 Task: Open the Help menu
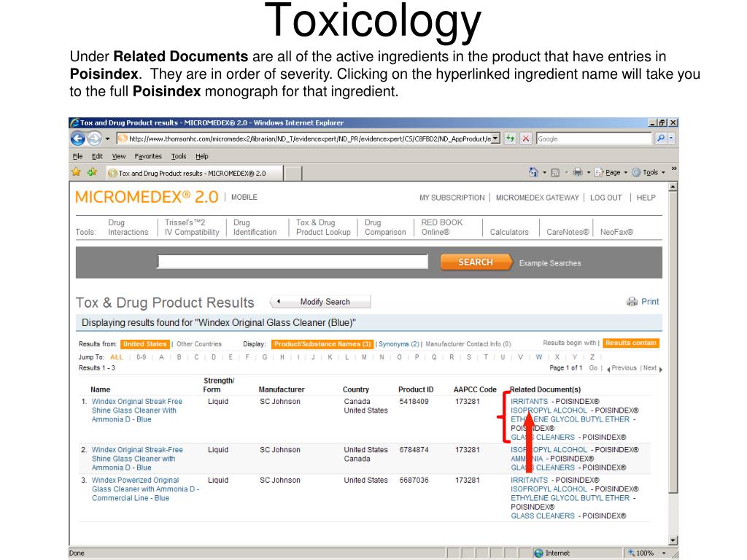pyautogui.click(x=202, y=156)
